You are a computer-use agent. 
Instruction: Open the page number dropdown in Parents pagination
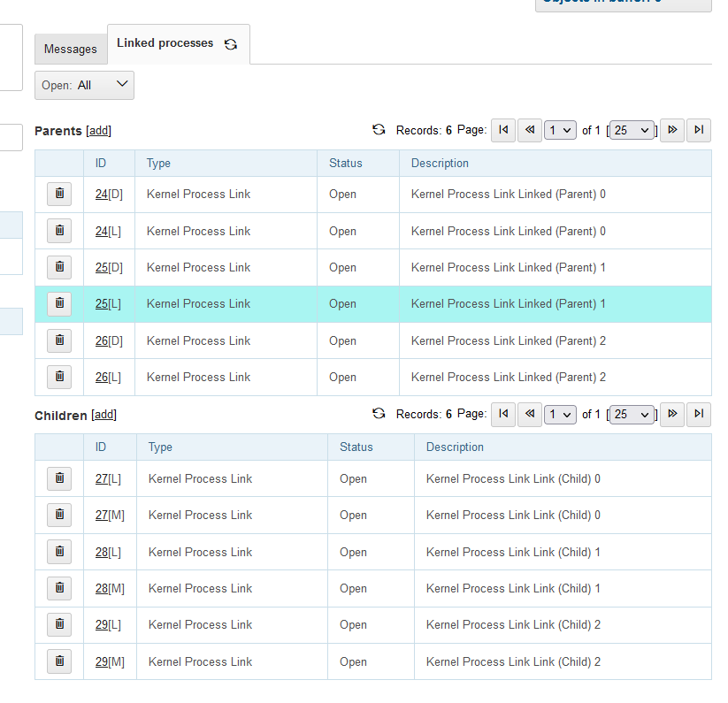click(x=559, y=129)
